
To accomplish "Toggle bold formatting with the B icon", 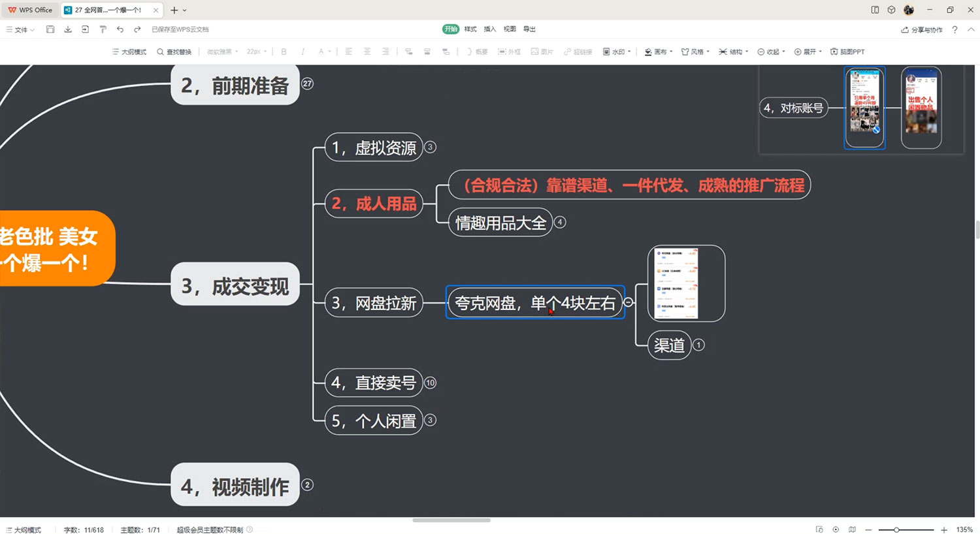I will click(283, 52).
